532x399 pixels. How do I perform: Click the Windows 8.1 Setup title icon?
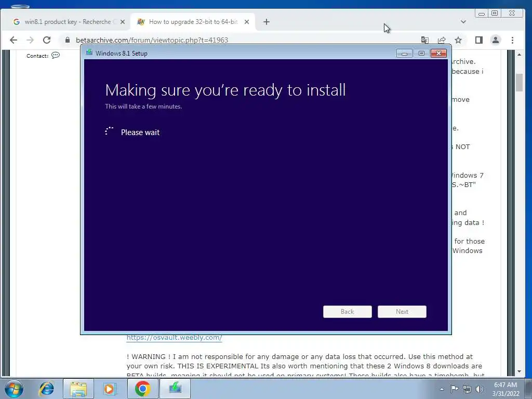89,52
